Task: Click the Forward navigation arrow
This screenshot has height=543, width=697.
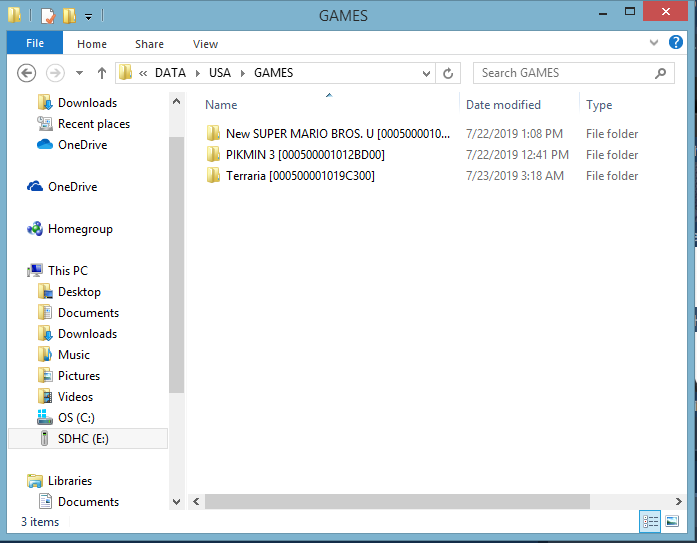Action: [x=55, y=73]
